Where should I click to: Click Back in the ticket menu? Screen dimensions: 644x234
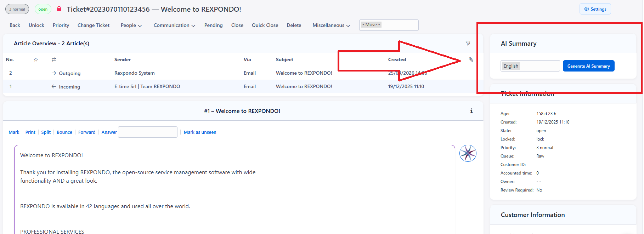pyautogui.click(x=15, y=25)
